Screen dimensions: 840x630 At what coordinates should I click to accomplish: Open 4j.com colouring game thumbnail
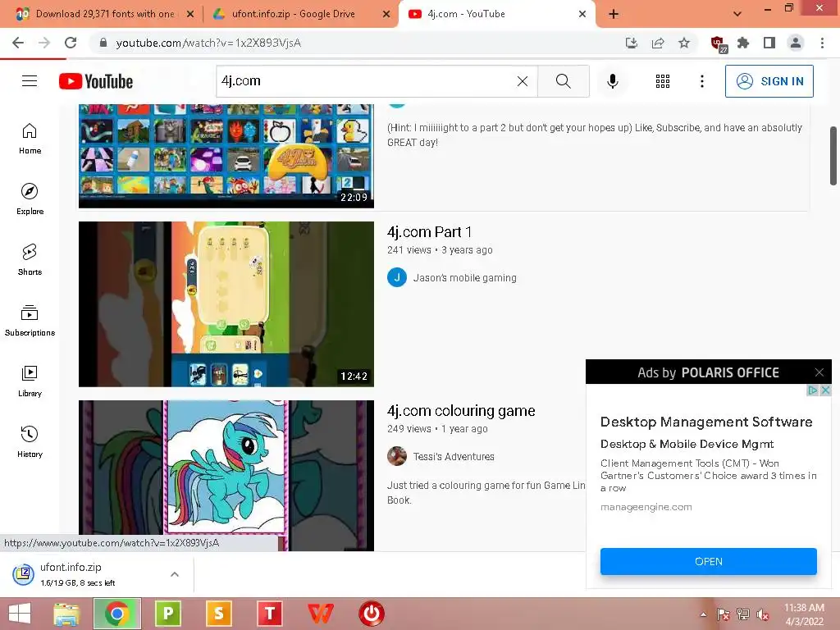(x=226, y=475)
